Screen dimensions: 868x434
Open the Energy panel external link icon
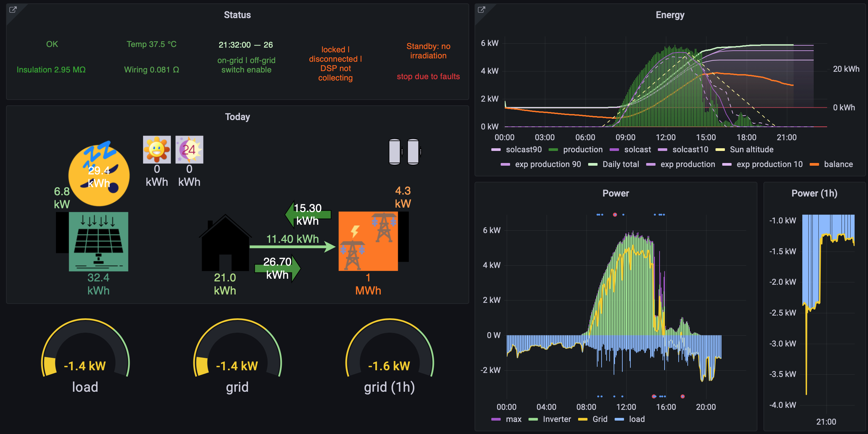tap(481, 10)
